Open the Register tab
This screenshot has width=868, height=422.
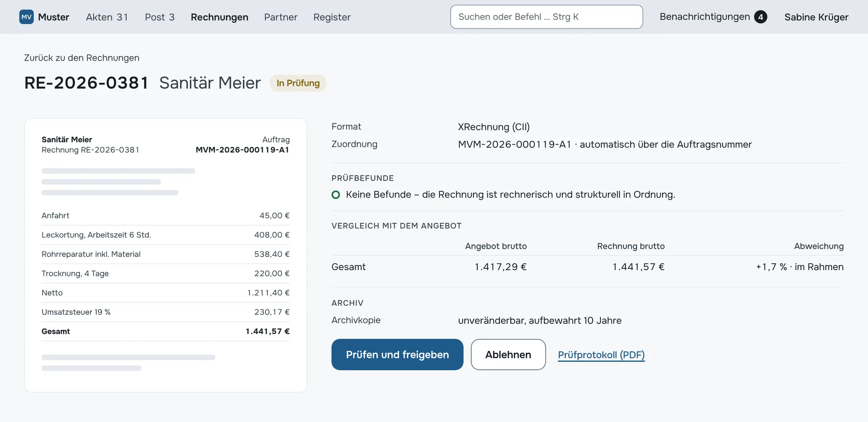pos(332,17)
